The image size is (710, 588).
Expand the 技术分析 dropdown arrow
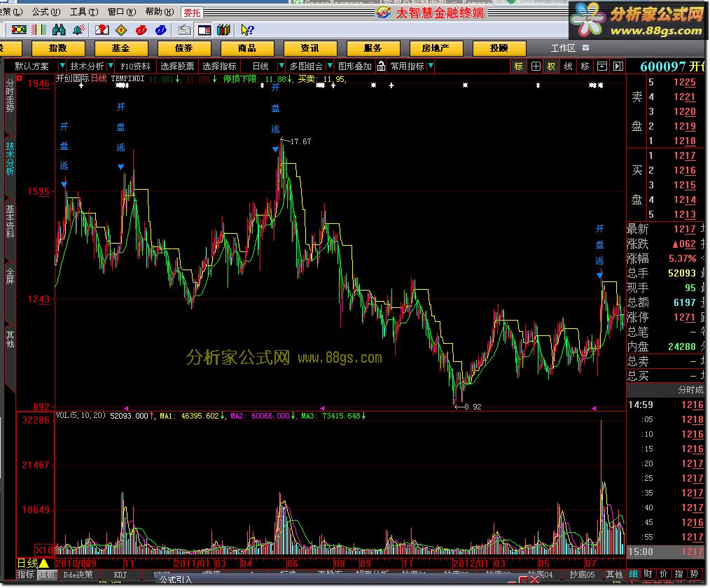110,66
